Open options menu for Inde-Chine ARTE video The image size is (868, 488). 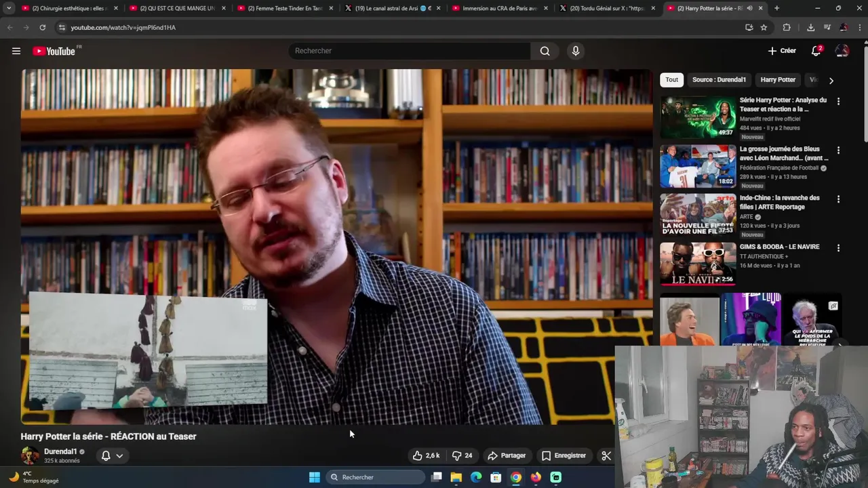coord(838,199)
